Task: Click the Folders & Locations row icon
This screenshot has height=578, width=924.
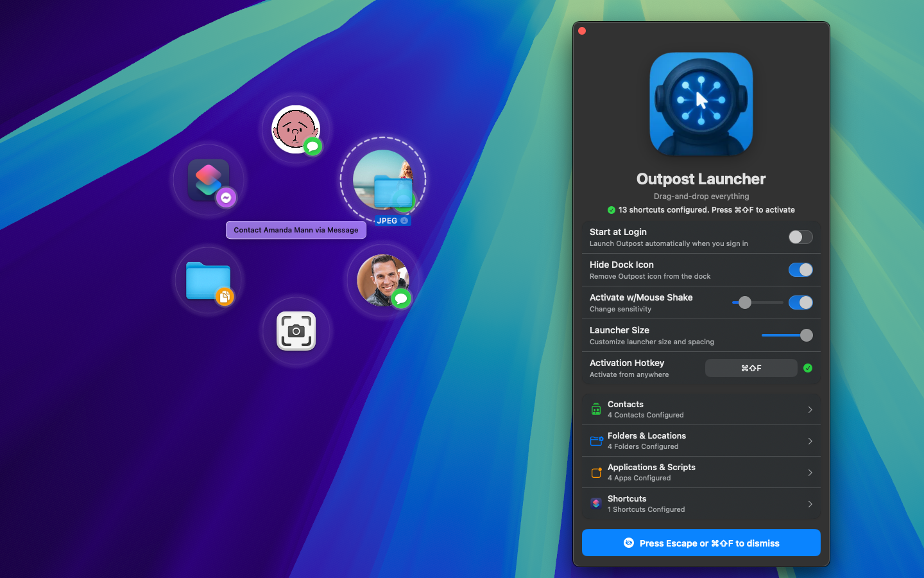Action: tap(596, 441)
